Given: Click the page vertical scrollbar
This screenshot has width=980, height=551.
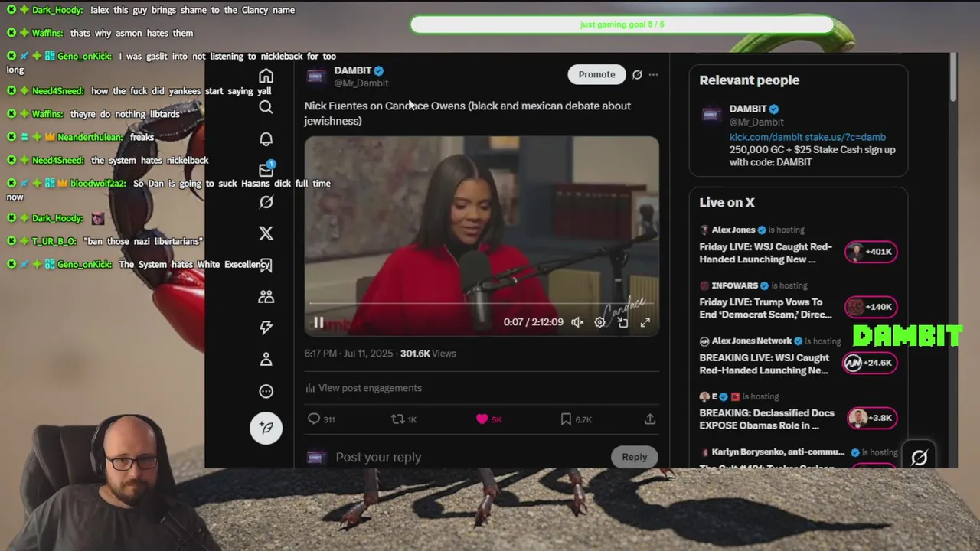Looking at the screenshot, I should point(953,77).
